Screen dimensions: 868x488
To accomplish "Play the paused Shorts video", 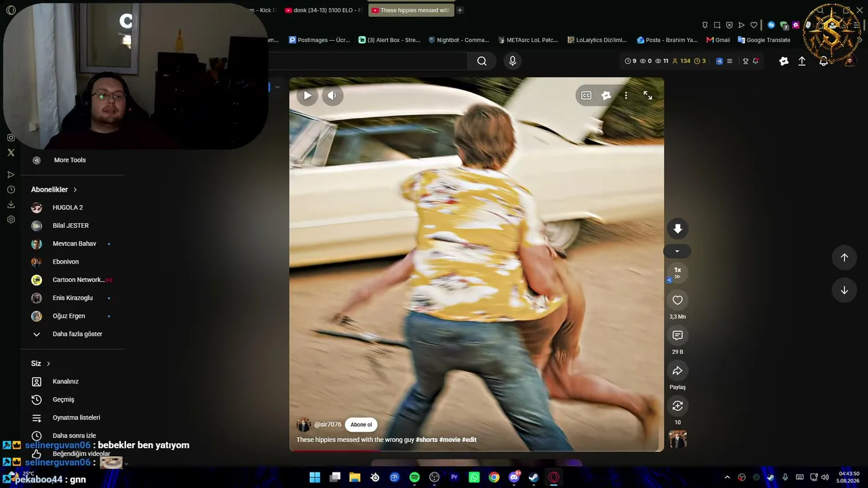I will [x=307, y=96].
